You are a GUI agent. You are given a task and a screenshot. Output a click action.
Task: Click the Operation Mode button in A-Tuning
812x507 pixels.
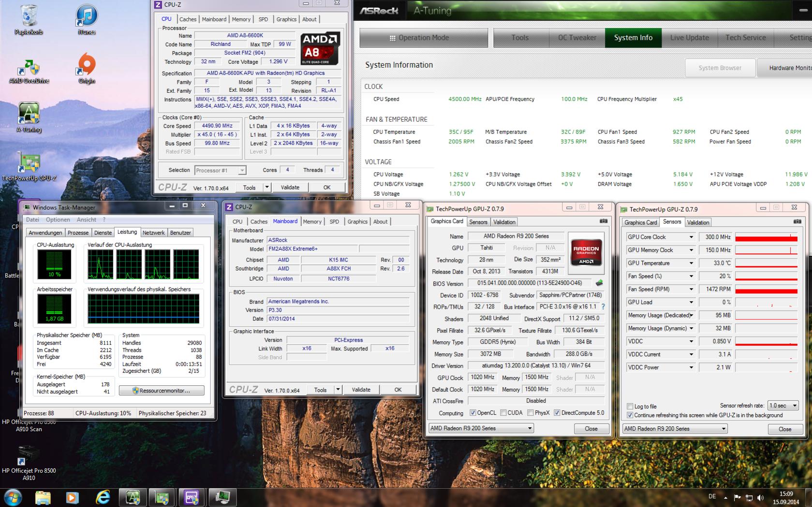coord(424,38)
